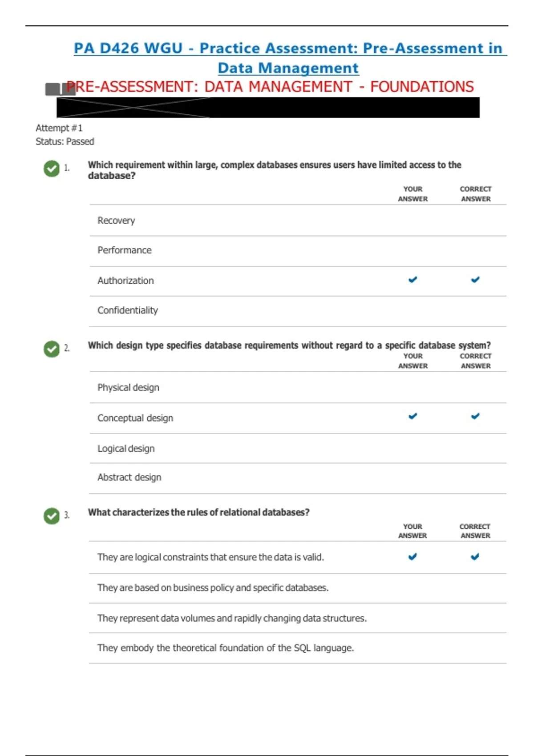Choose the Logical design option
Image resolution: width=534 pixels, height=756 pixels.
click(x=298, y=448)
